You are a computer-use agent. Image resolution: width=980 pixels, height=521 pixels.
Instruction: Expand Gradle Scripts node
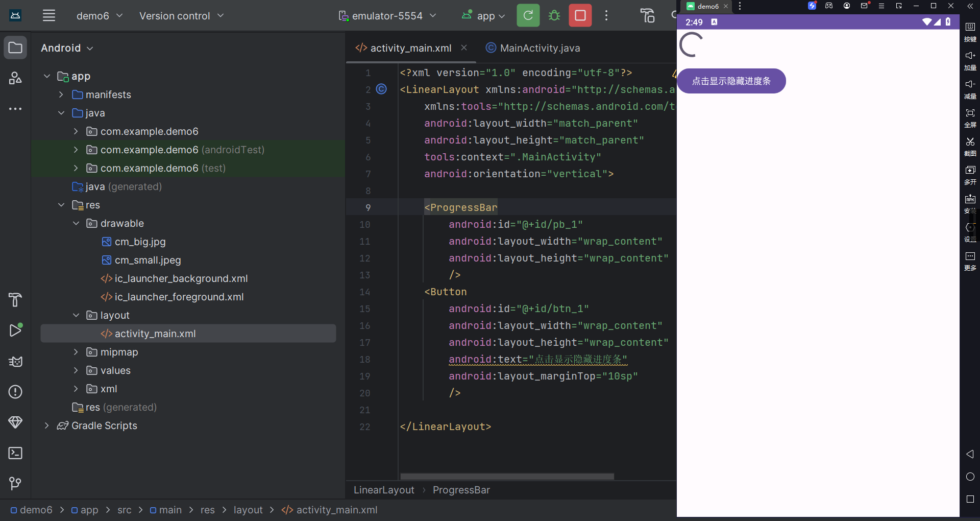coord(47,425)
